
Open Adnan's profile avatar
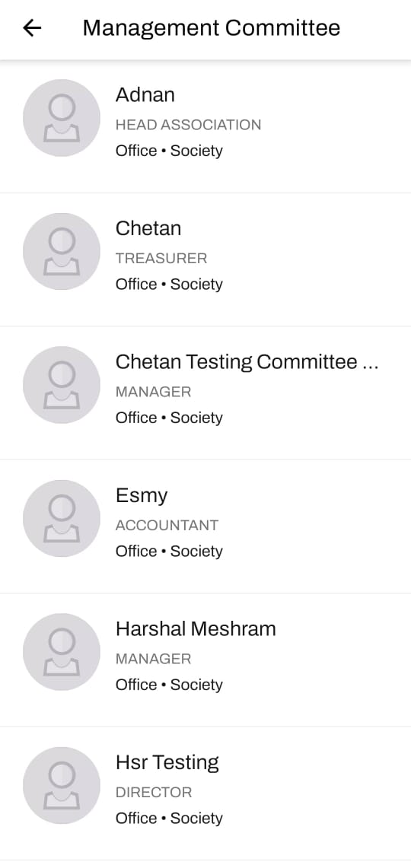(x=62, y=118)
